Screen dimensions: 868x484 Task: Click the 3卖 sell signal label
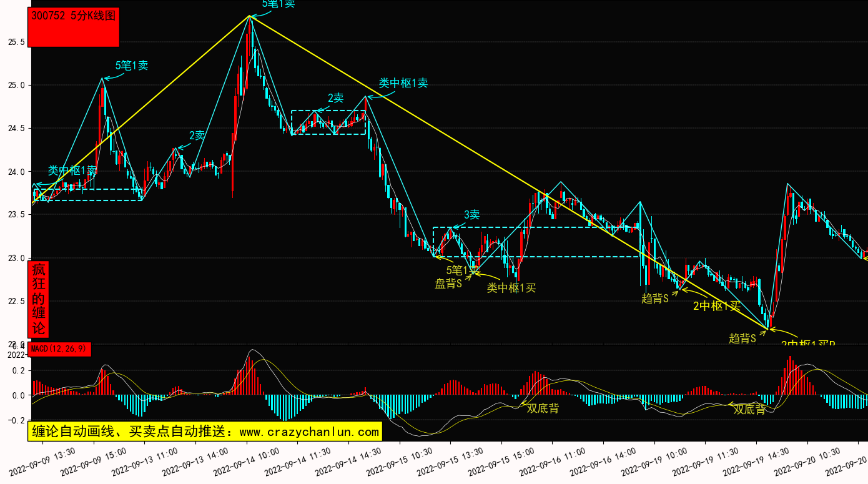472,215
